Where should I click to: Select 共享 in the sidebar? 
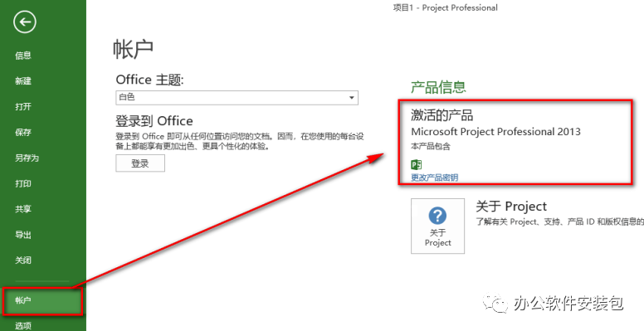pyautogui.click(x=23, y=209)
